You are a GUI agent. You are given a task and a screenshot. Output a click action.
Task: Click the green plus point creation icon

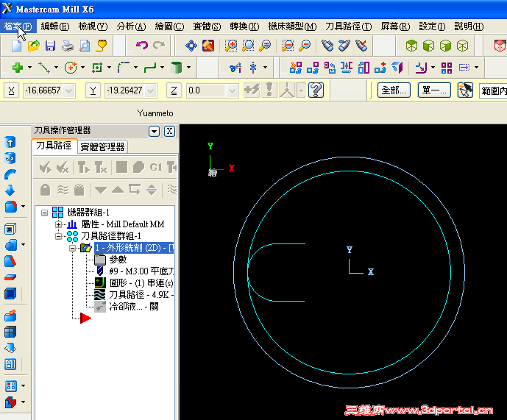[x=18, y=68]
